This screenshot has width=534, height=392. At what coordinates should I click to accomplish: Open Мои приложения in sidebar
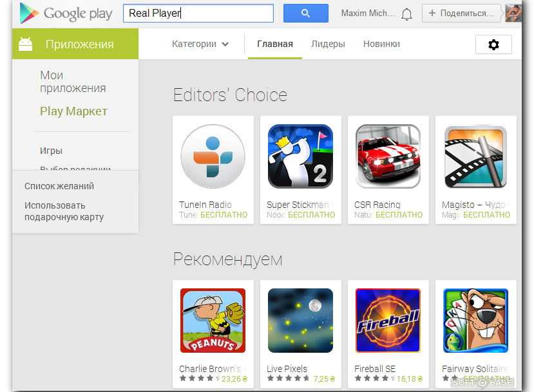coord(73,82)
